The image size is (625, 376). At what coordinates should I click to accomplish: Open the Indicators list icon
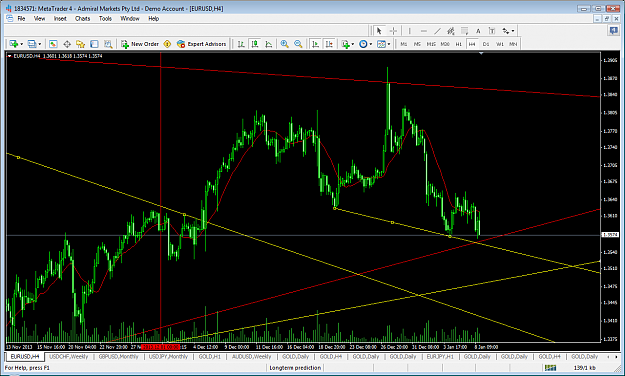pyautogui.click(x=346, y=44)
